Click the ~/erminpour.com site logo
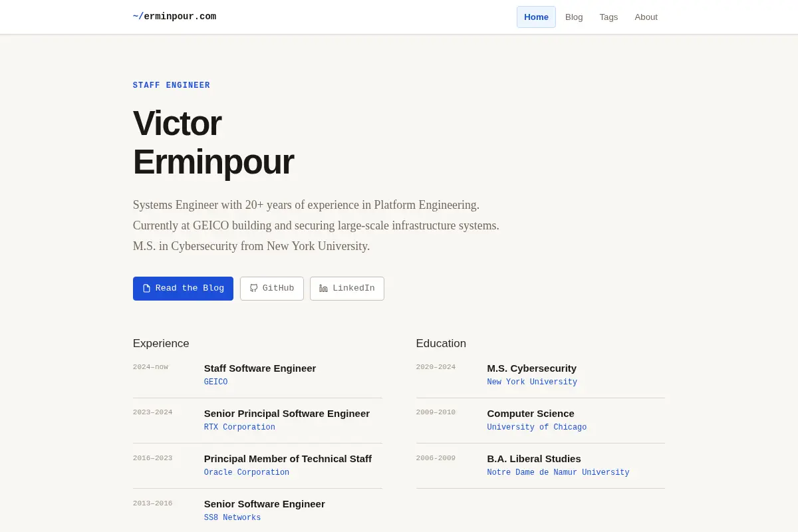Image resolution: width=798 pixels, height=532 pixels. point(174,17)
